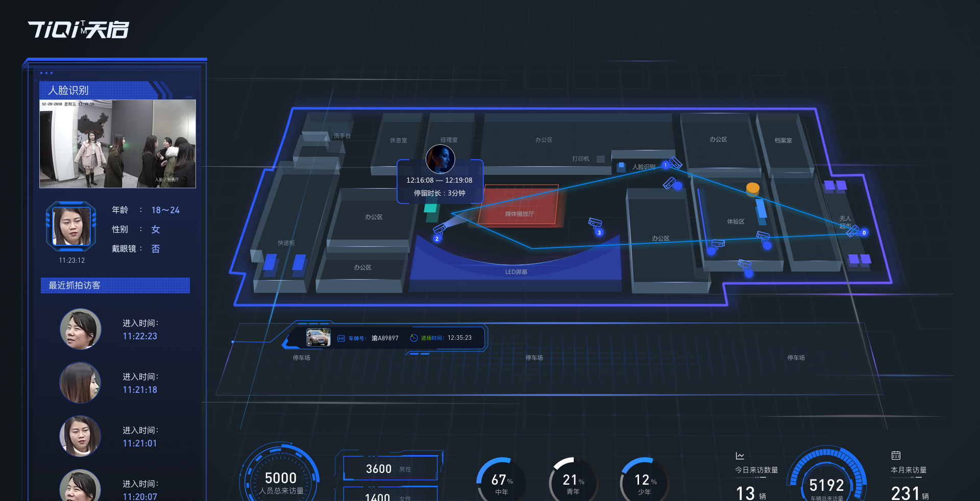The width and height of the screenshot is (980, 501).
Task: Click the 体验区 label
Action: pyautogui.click(x=736, y=221)
